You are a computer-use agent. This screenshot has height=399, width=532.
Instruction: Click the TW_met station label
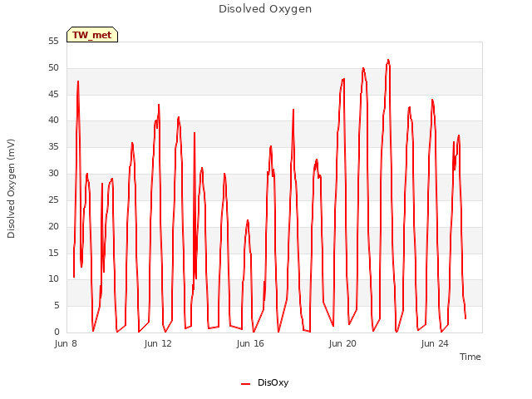point(92,35)
